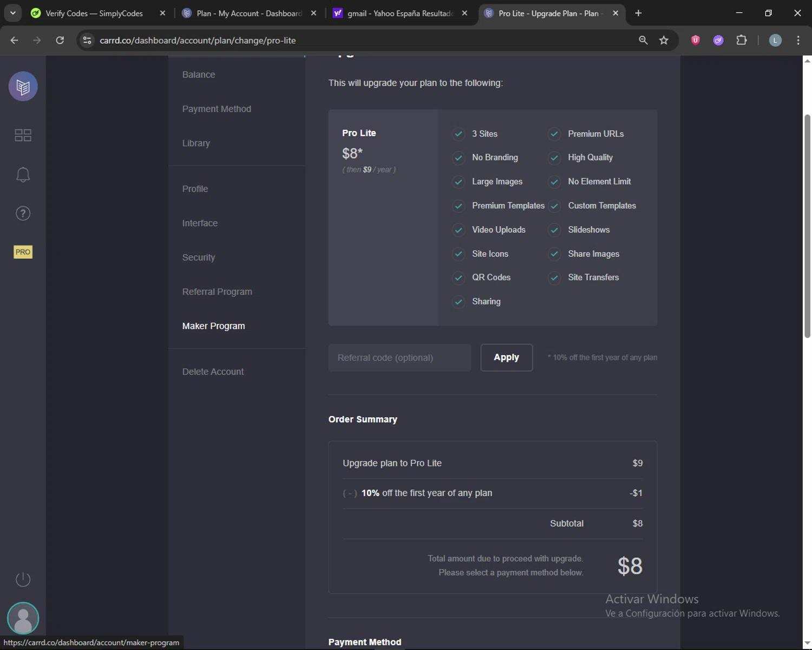Click the Sharing check icon
The width and height of the screenshot is (812, 650).
tap(459, 302)
